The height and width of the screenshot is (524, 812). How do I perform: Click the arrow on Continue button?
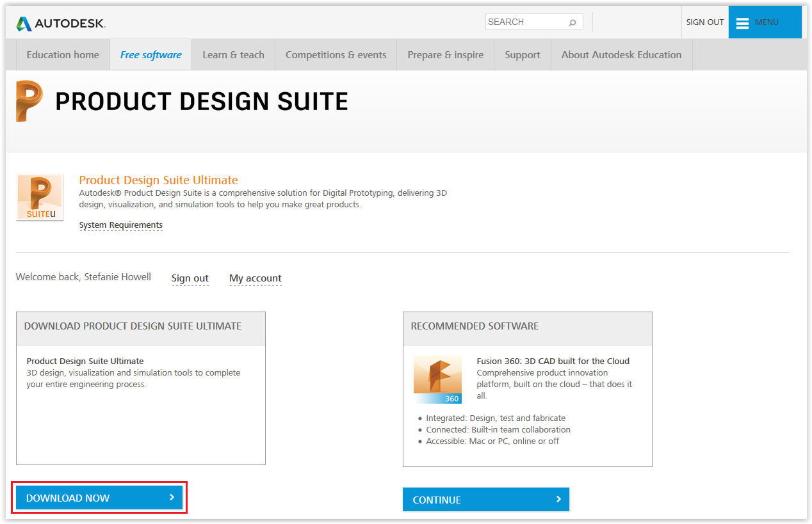(x=558, y=499)
